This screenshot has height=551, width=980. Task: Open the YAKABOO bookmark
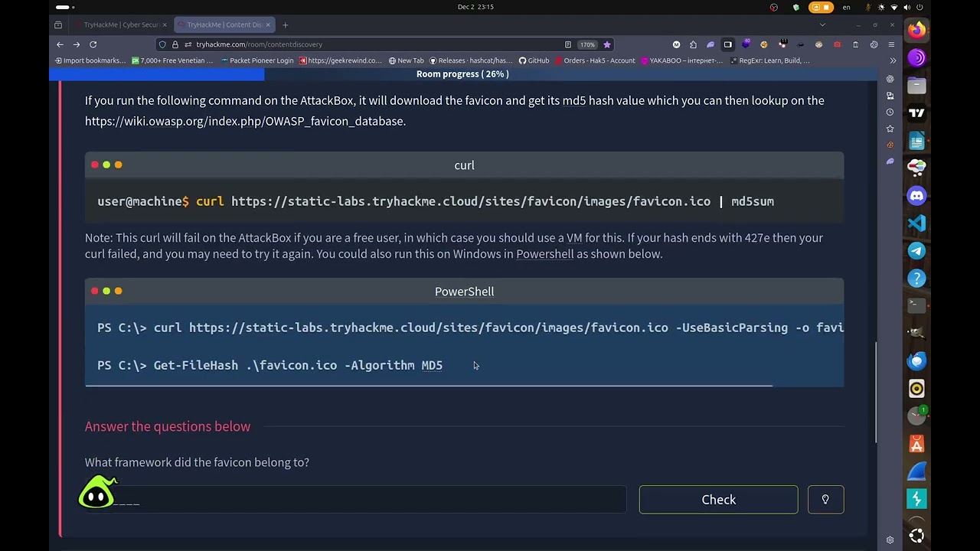click(681, 60)
